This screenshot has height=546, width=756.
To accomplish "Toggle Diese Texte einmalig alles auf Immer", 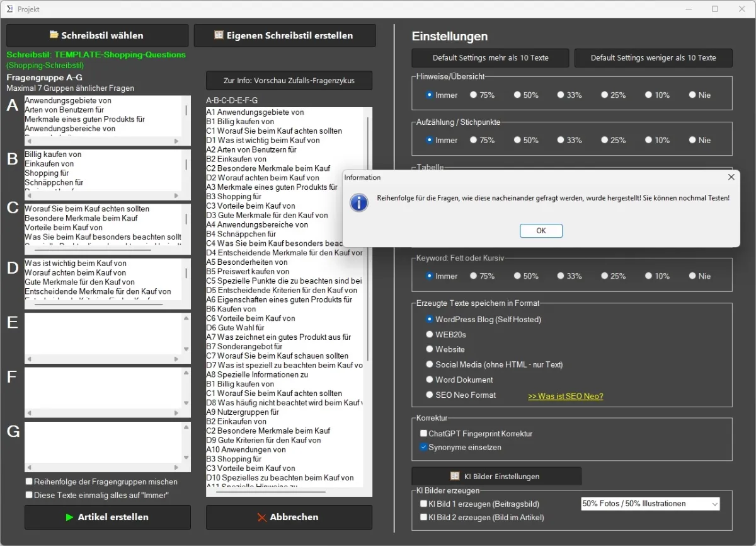I will (29, 495).
